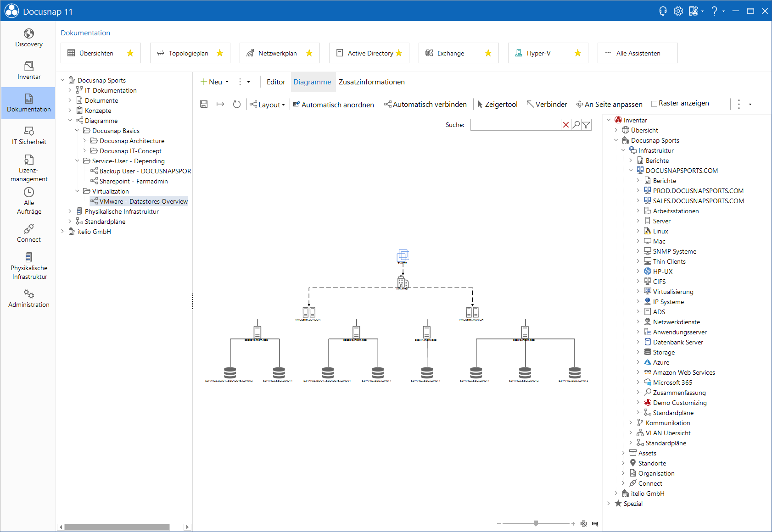The image size is (772, 532).
Task: Open IT Sicherheit module
Action: 28,136
